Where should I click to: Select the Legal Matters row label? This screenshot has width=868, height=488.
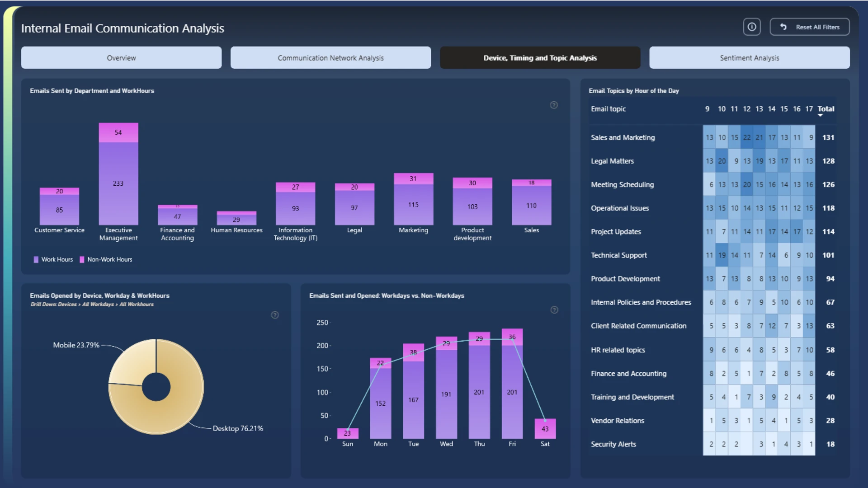[612, 161]
